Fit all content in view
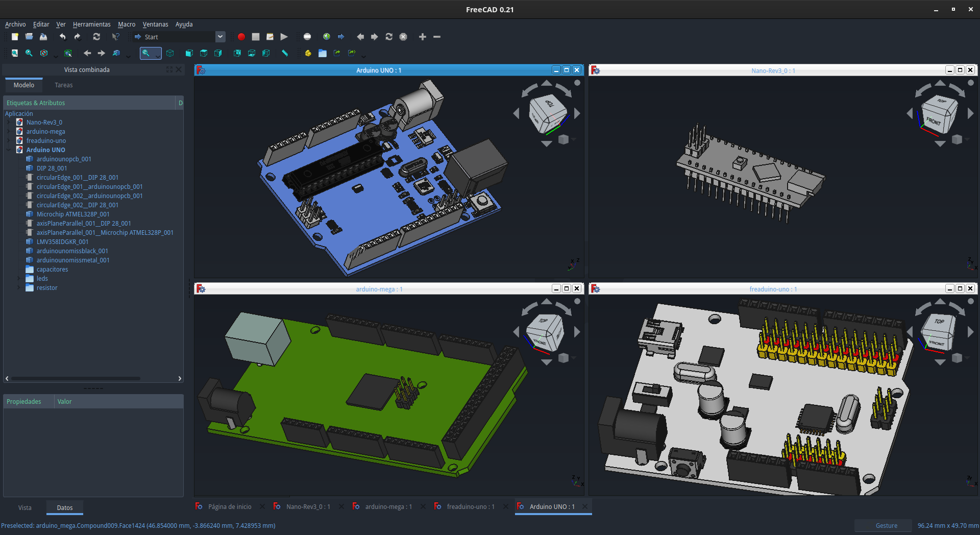 tap(15, 53)
